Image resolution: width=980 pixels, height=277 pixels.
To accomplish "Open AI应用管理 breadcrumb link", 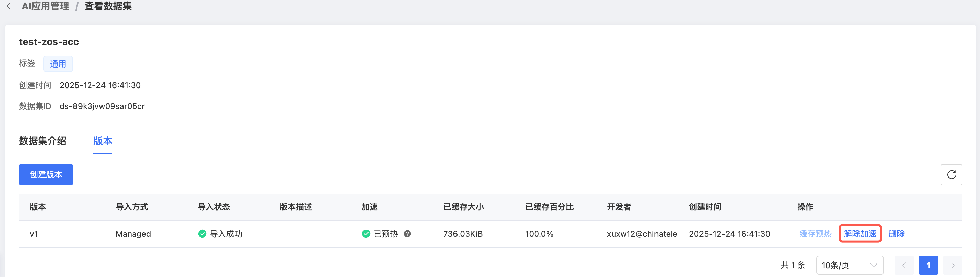I will (46, 6).
